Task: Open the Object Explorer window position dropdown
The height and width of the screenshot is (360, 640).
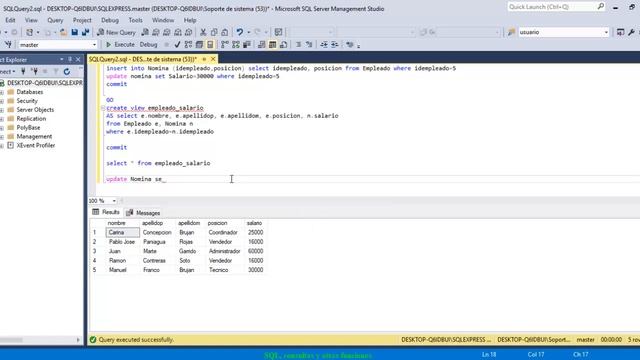Action: point(62,60)
